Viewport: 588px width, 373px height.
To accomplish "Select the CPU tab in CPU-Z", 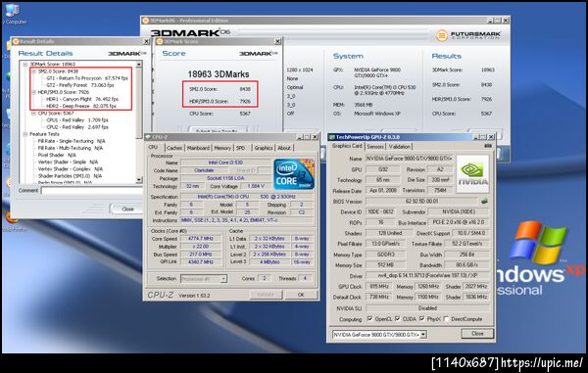I will pyautogui.click(x=154, y=147).
